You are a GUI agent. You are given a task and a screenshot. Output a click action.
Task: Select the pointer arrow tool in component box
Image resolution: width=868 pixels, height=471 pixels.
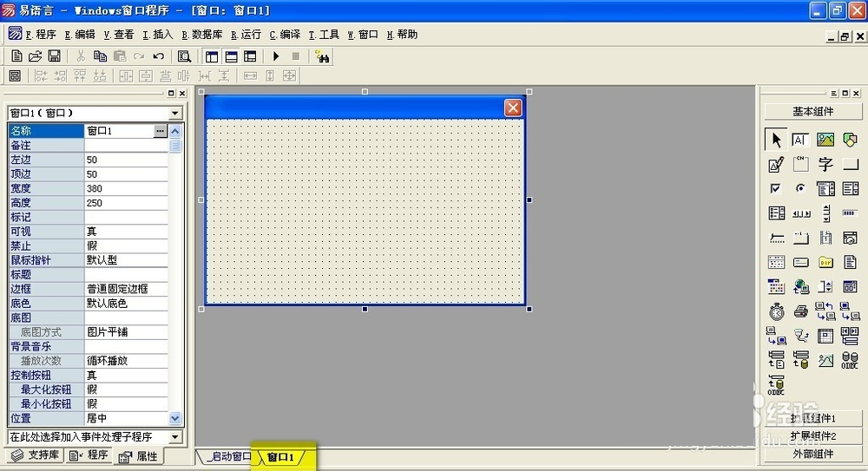coord(776,140)
